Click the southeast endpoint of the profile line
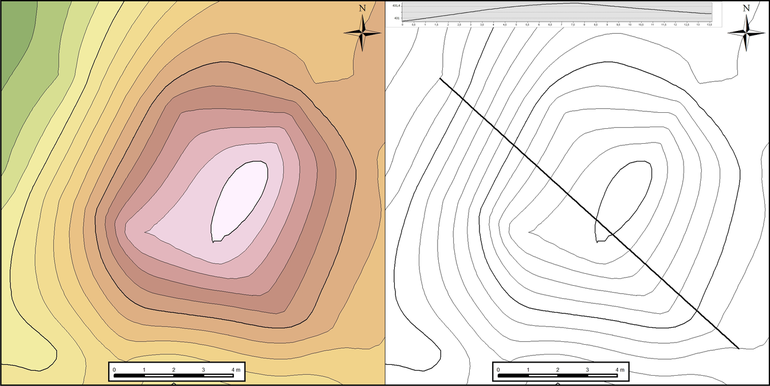Screen dimensions: 770x386 739,348
